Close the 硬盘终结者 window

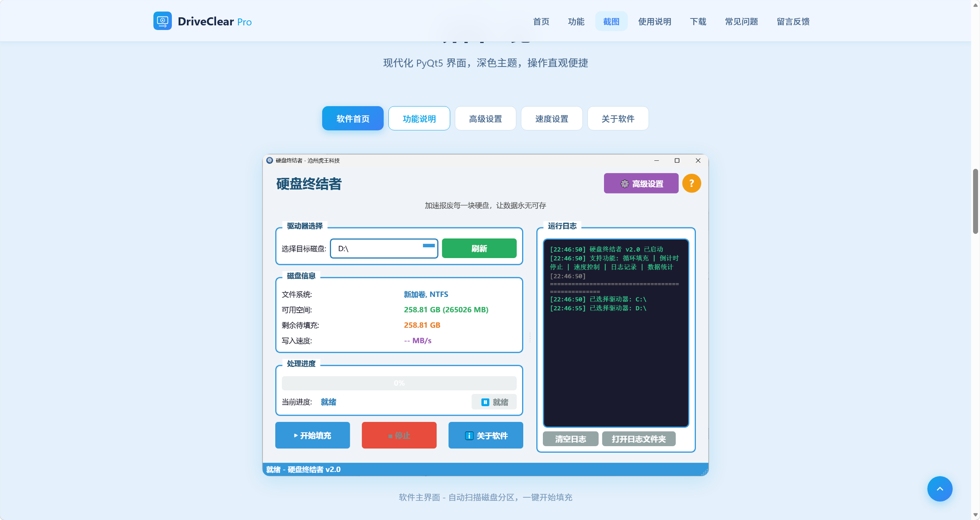pyautogui.click(x=698, y=160)
